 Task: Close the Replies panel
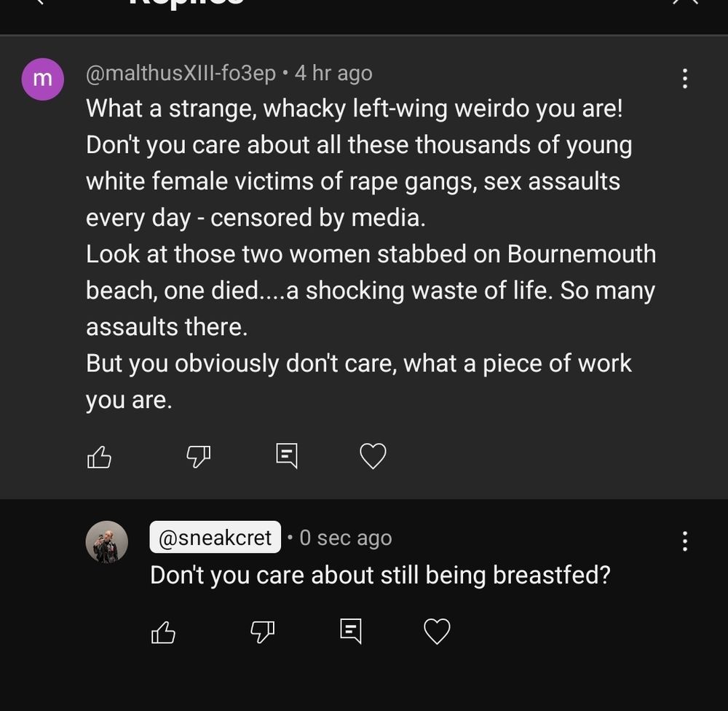tap(684, 3)
